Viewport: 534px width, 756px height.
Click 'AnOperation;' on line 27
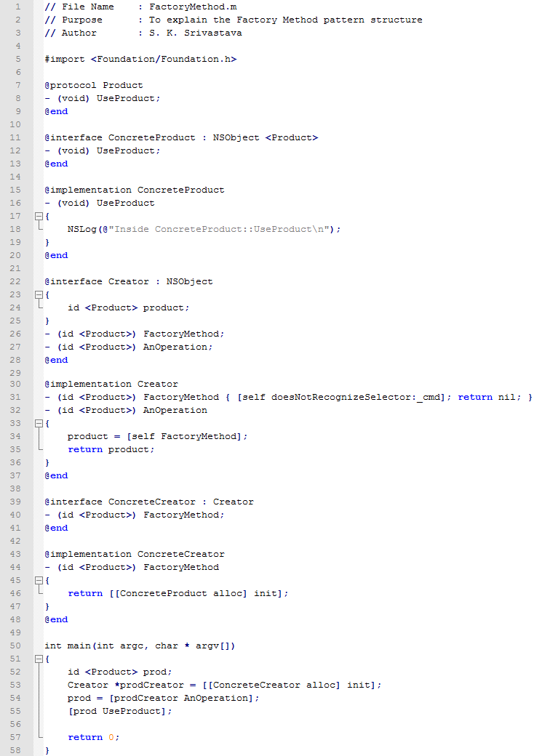178,347
